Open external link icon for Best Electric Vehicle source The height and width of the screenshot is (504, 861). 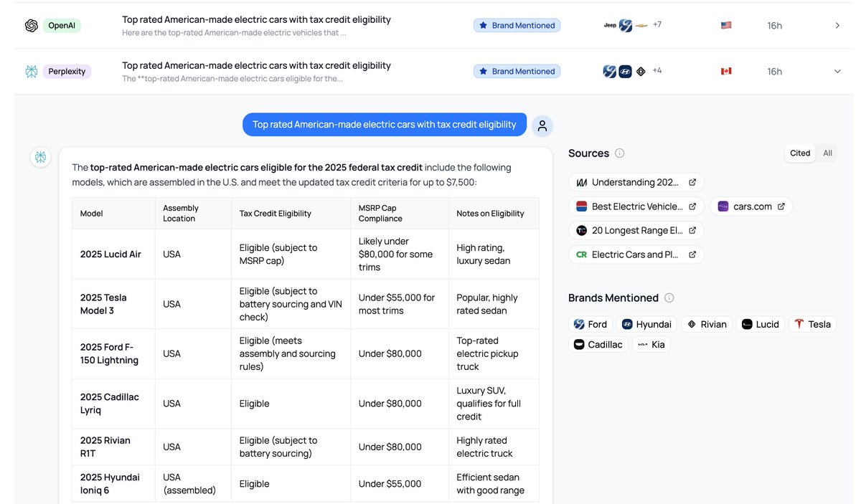692,206
